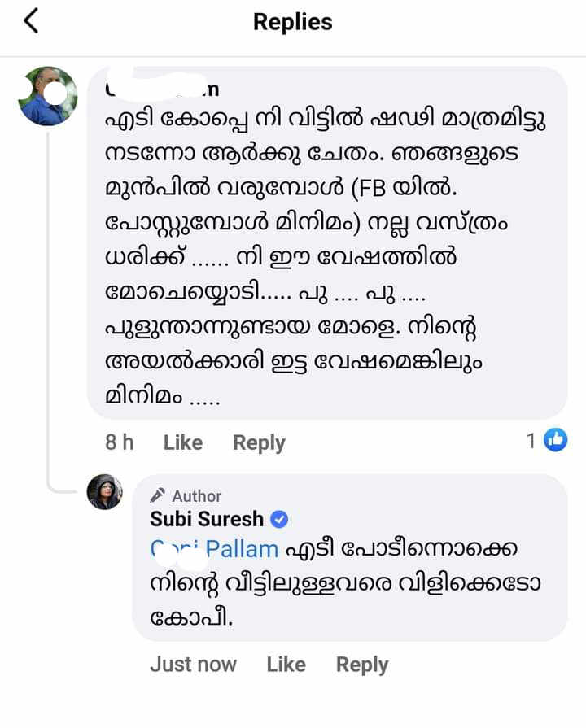View the reaction count "1" on first comment

click(531, 441)
